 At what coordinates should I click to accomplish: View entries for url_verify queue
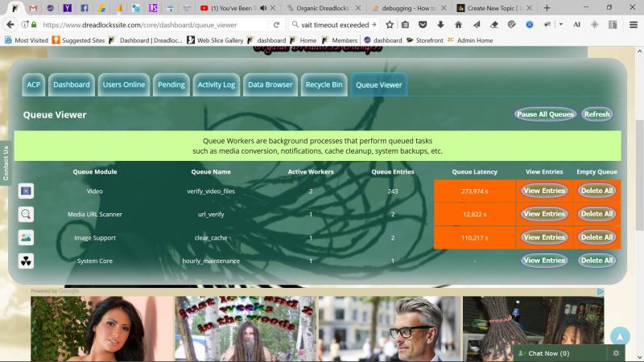pyautogui.click(x=544, y=214)
